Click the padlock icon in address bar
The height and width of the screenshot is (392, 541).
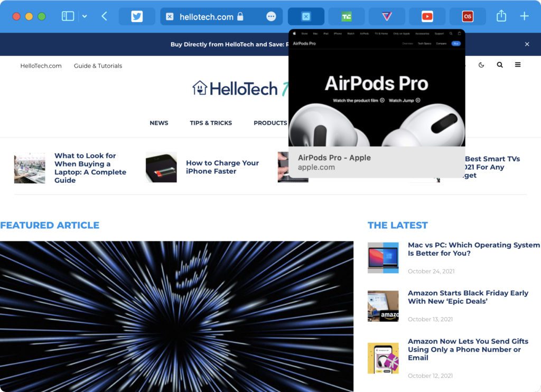click(240, 16)
